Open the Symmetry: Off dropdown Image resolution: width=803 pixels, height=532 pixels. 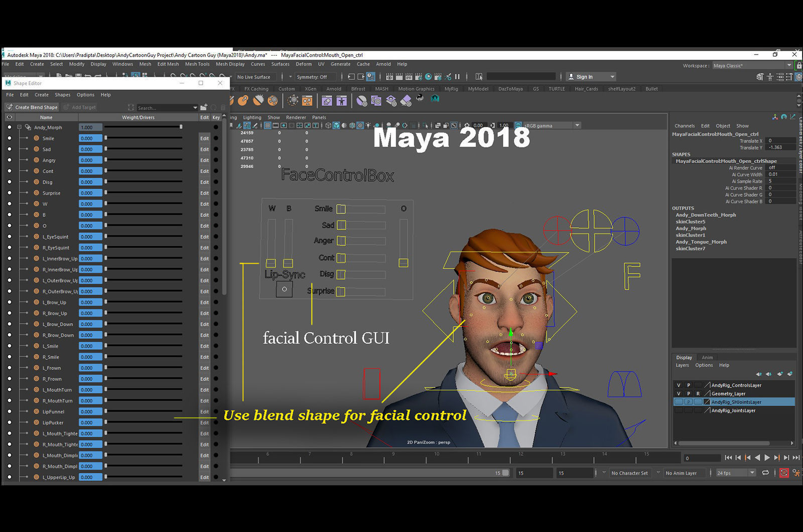tap(315, 77)
